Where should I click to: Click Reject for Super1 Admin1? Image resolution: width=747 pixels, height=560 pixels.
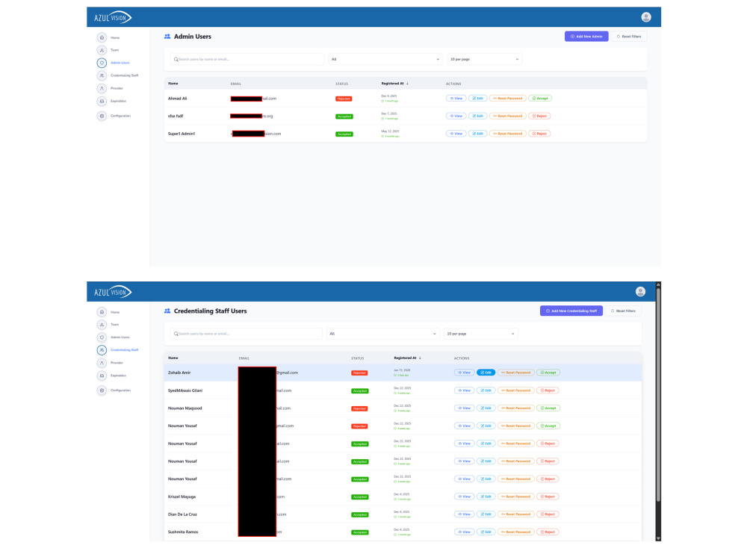540,134
